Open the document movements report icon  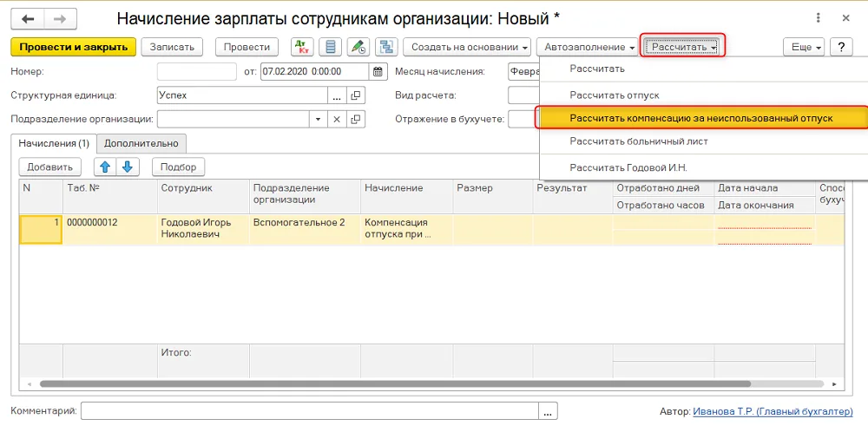[330, 47]
